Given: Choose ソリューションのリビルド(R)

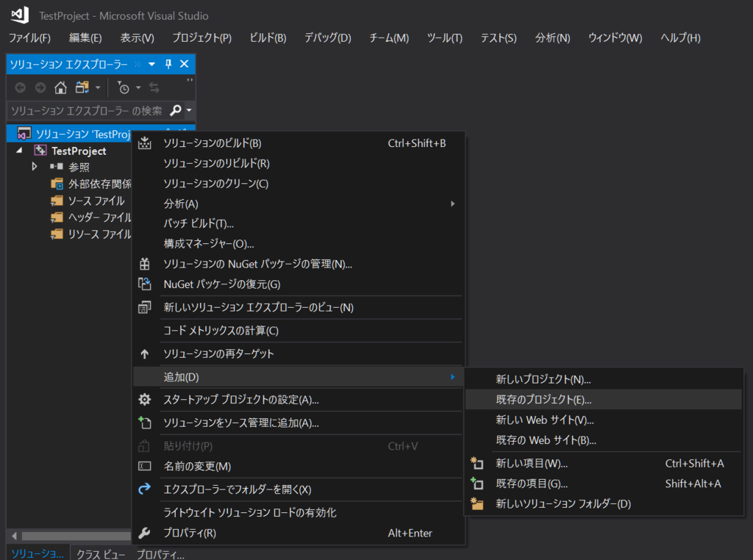Looking at the screenshot, I should click(217, 163).
